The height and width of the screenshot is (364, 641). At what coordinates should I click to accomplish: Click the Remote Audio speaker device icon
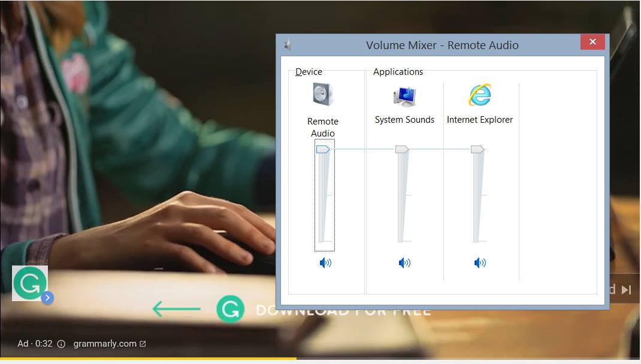coord(323,95)
